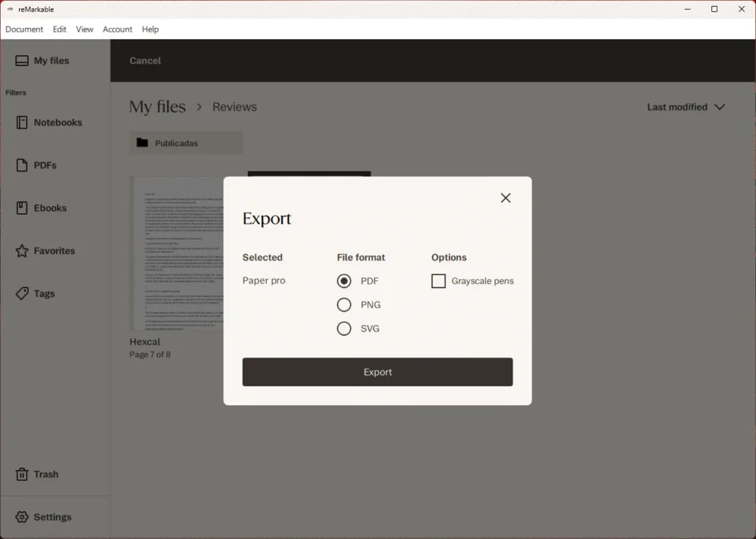756x539 pixels.
Task: Enable the Grayscale pens checkbox
Action: [x=438, y=281]
